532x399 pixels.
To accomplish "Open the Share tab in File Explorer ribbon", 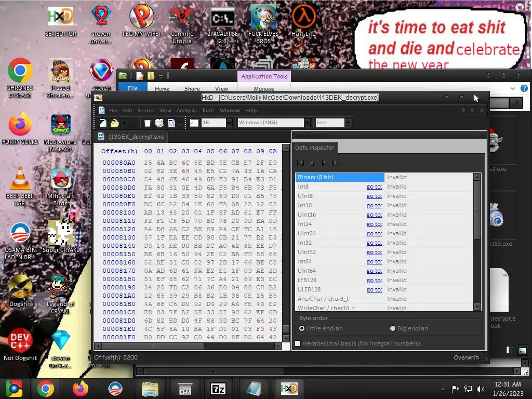I will pyautogui.click(x=192, y=88).
